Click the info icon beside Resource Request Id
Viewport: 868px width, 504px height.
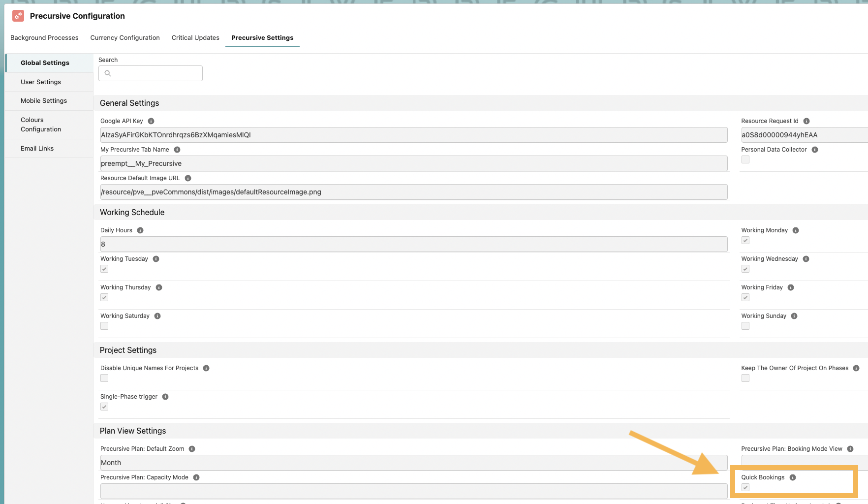tap(806, 121)
